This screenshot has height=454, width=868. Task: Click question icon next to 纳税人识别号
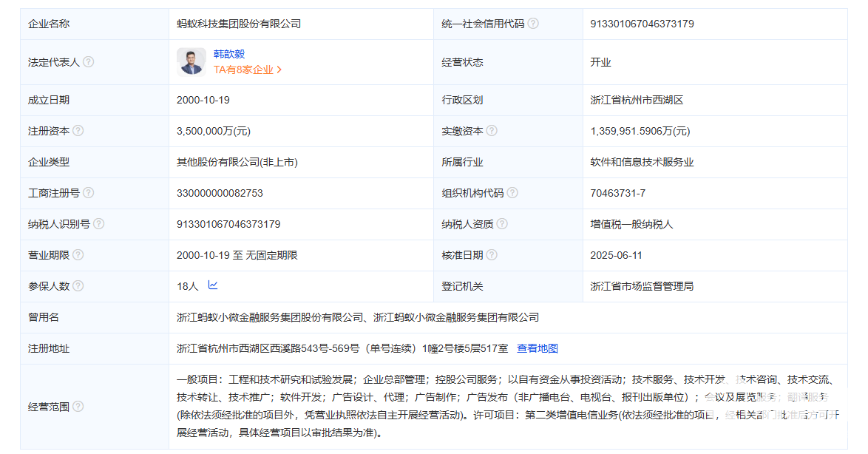click(98, 224)
